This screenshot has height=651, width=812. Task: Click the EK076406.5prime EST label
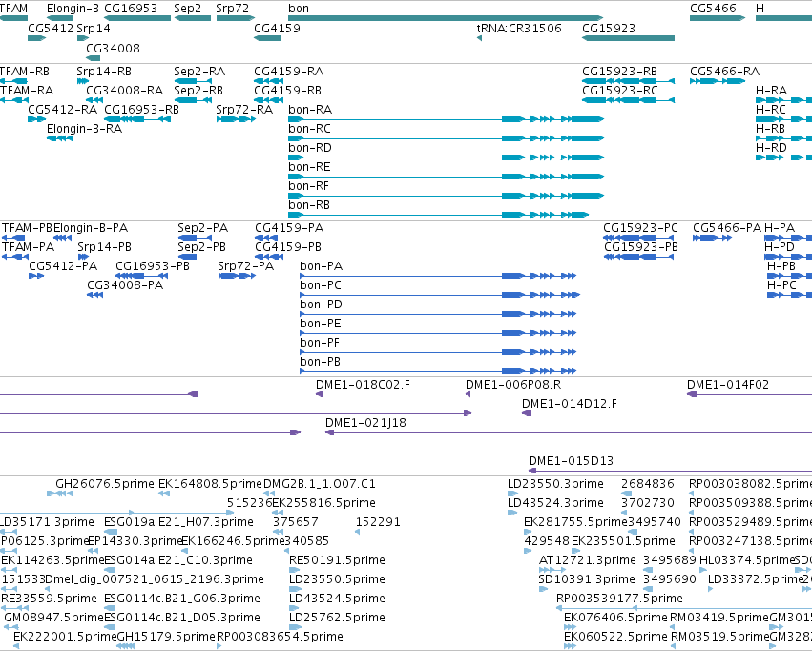tap(615, 618)
